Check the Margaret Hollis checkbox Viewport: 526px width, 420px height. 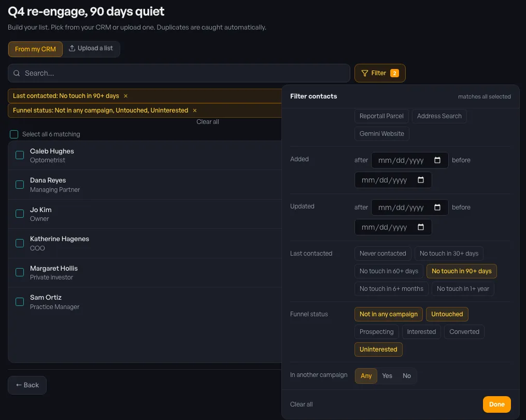click(x=20, y=272)
